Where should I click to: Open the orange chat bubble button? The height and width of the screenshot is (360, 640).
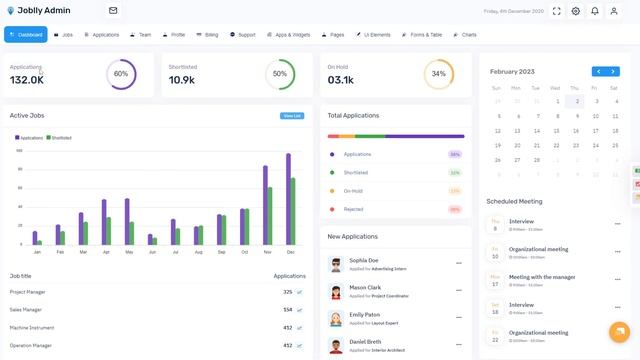click(619, 332)
